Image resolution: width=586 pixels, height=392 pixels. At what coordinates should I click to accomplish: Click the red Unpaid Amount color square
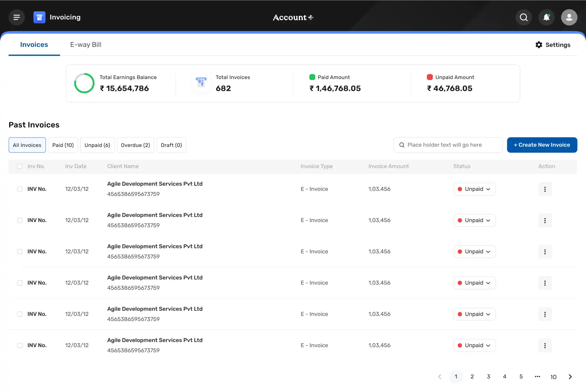pos(430,77)
